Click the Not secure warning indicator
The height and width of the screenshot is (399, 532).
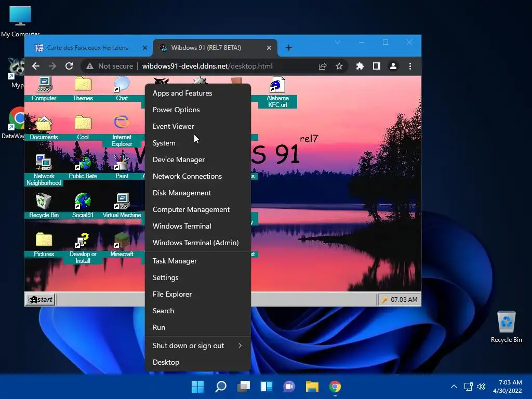109,66
